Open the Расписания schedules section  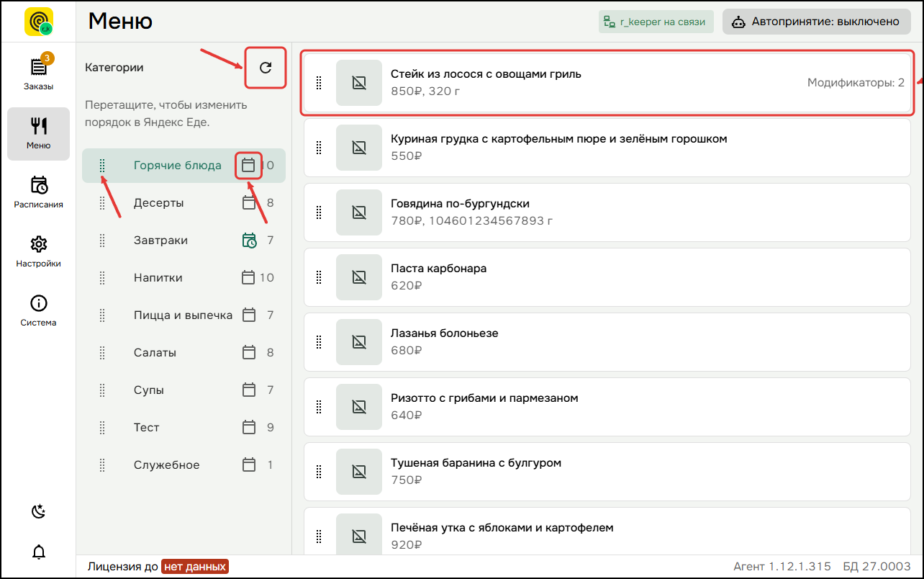pos(39,192)
